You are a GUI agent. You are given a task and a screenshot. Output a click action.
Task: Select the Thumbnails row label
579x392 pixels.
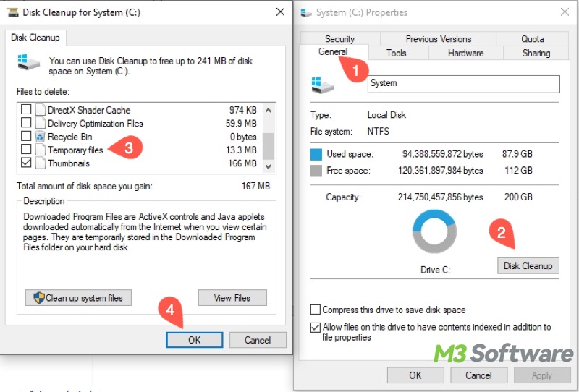point(69,163)
